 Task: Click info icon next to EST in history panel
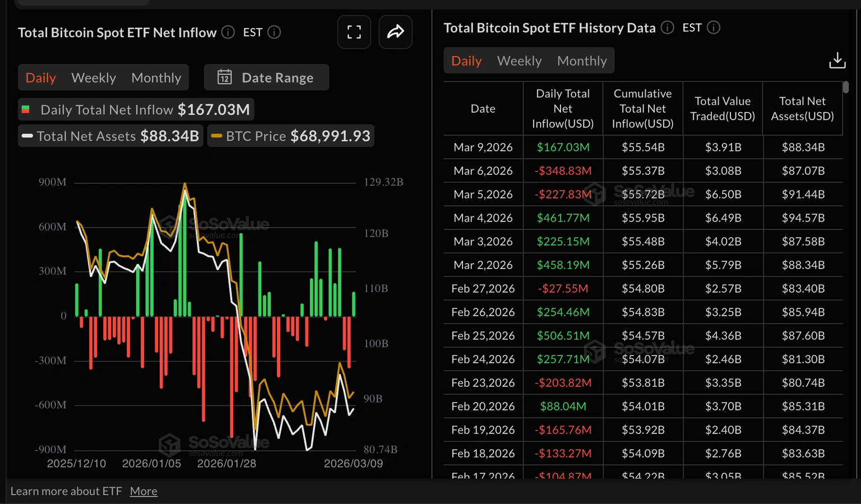click(x=714, y=27)
